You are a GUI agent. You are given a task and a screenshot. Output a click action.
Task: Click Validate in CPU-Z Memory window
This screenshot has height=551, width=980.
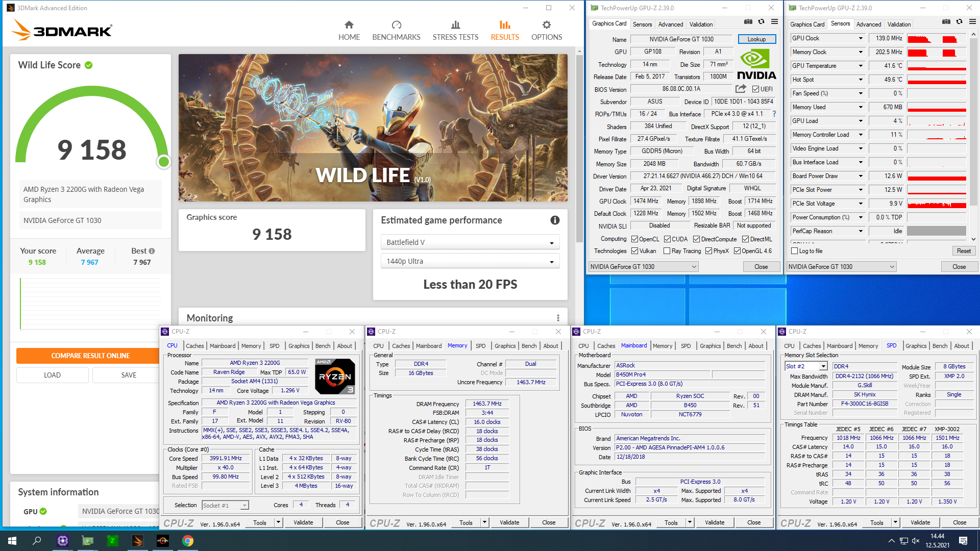coord(509,522)
